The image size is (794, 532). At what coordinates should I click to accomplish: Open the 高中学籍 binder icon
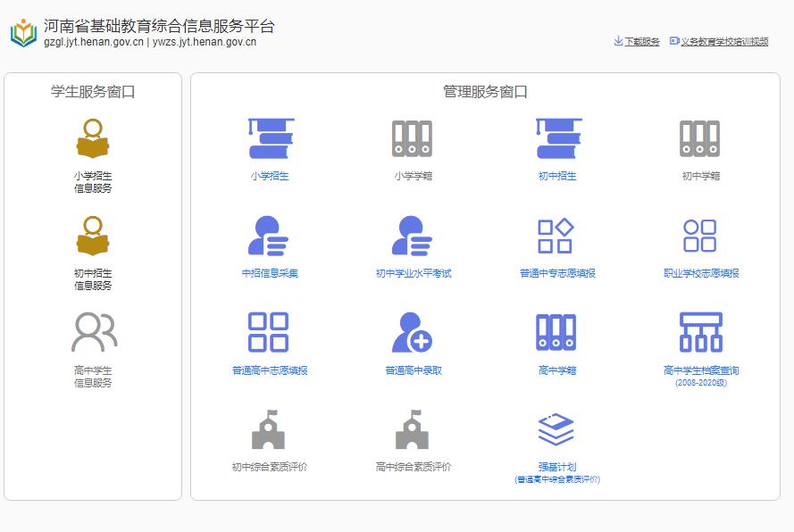coord(557,333)
